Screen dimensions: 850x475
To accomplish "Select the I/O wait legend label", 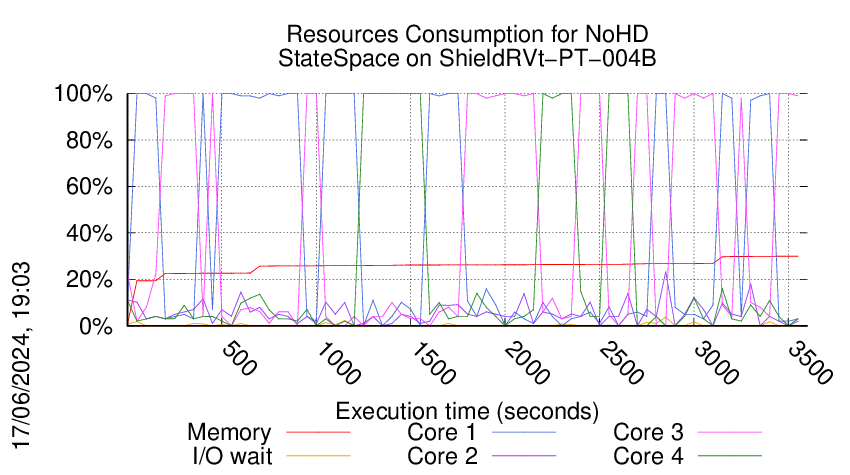I will click(231, 456).
